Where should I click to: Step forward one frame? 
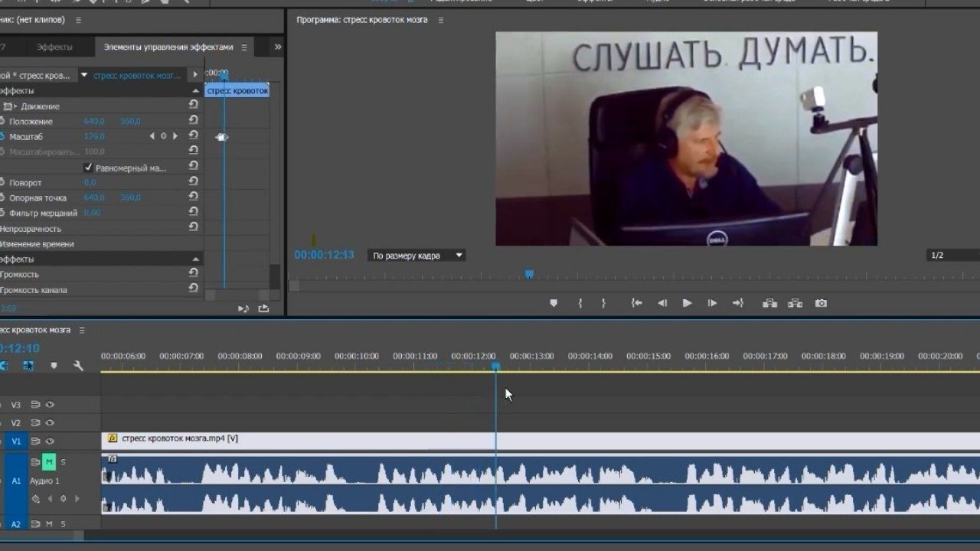tap(712, 303)
